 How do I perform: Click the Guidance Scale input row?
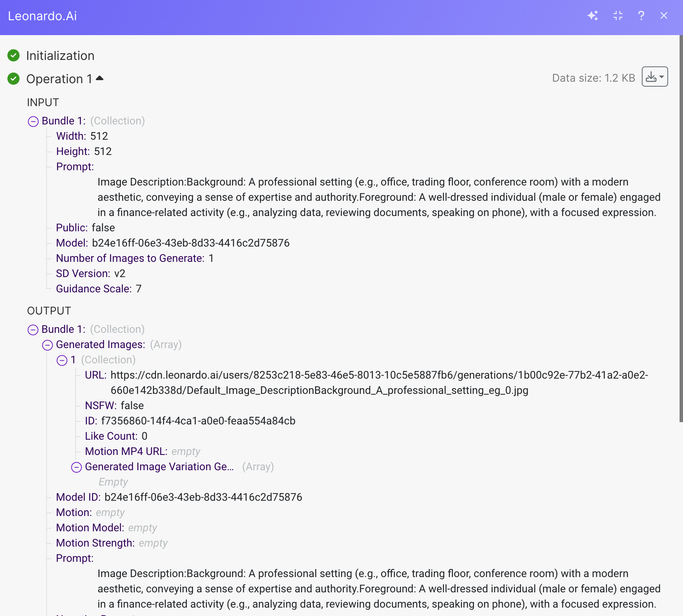tap(98, 289)
